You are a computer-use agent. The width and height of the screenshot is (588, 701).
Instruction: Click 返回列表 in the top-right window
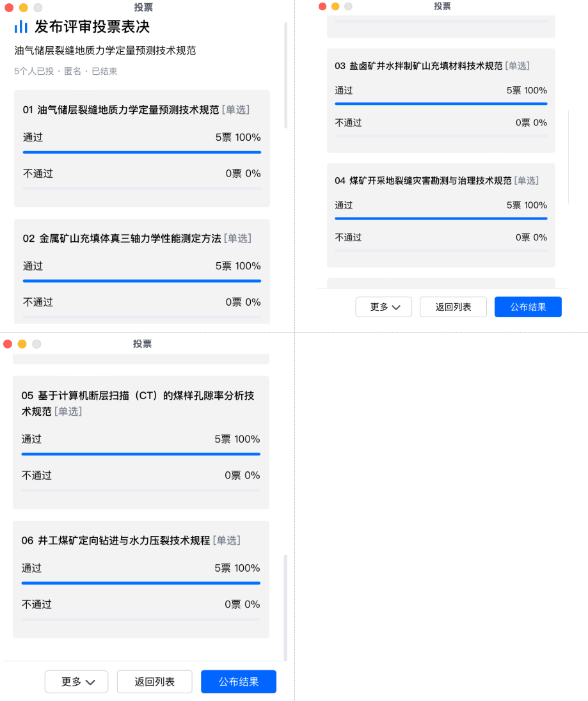tap(453, 307)
